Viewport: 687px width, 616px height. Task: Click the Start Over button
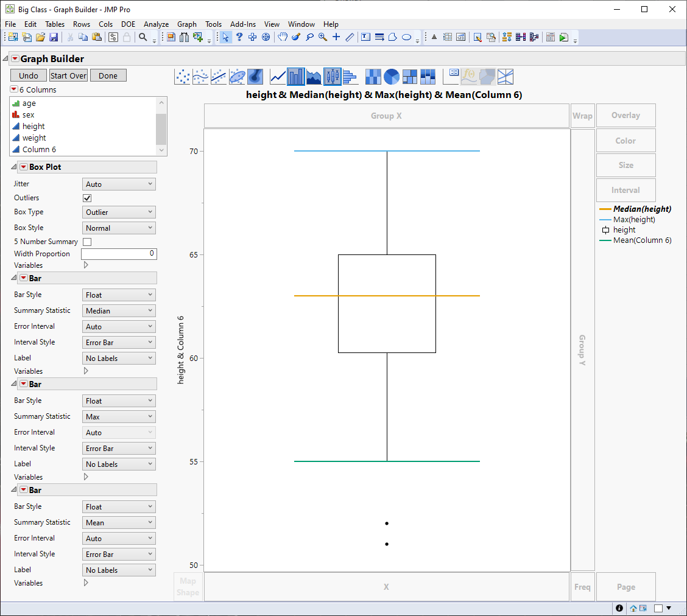68,76
